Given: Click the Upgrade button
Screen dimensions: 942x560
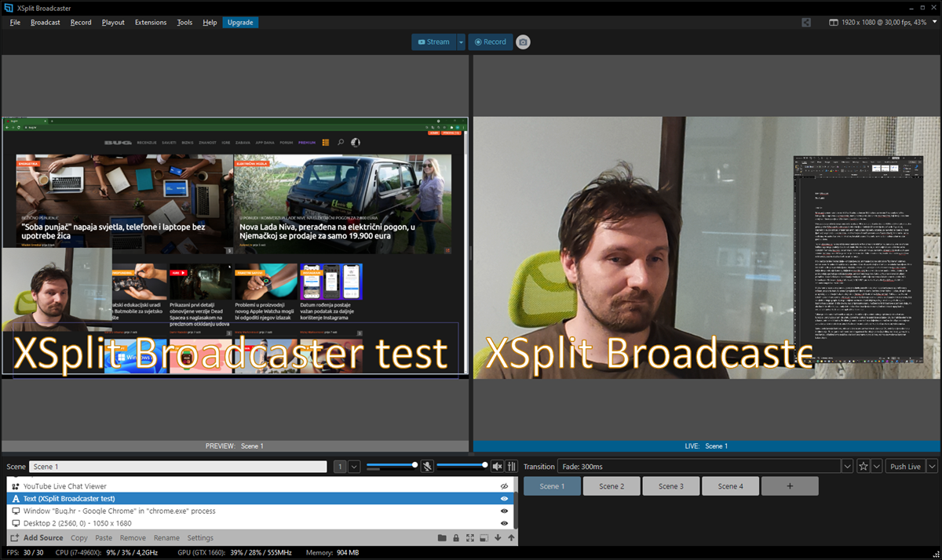Looking at the screenshot, I should 240,23.
